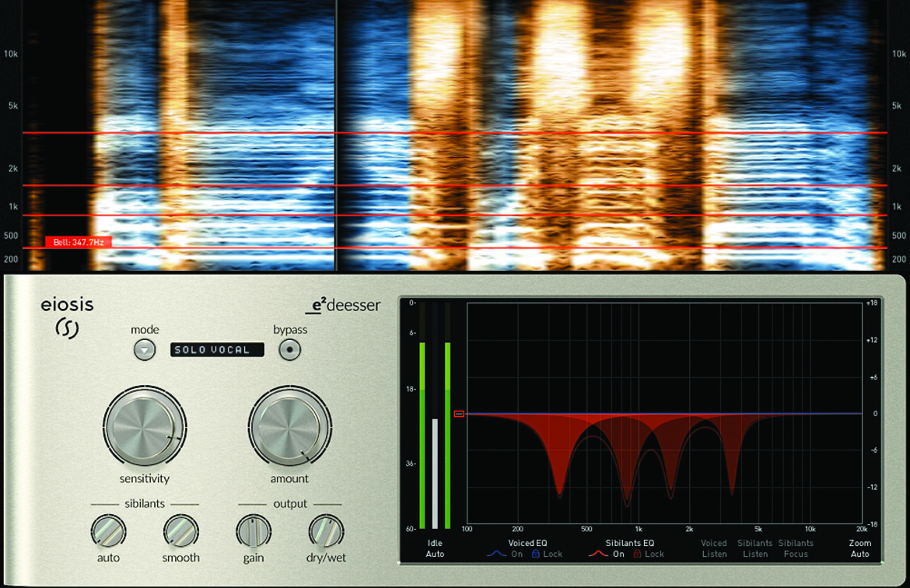Select the Bell: 347.7Hz label in the spectrogram
The image size is (910, 588).
[79, 242]
